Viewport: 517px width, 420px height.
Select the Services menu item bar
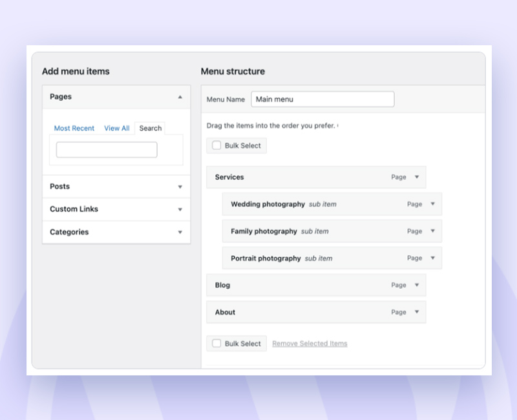pyautogui.click(x=316, y=177)
